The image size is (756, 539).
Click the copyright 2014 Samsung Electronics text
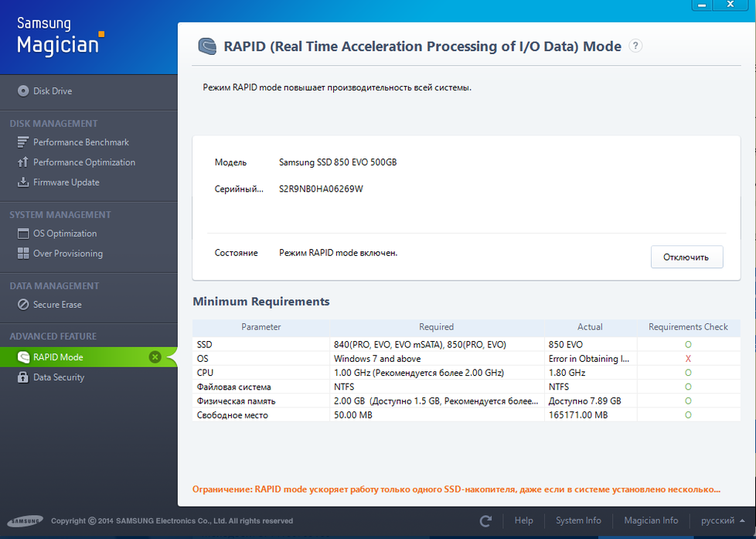click(172, 521)
